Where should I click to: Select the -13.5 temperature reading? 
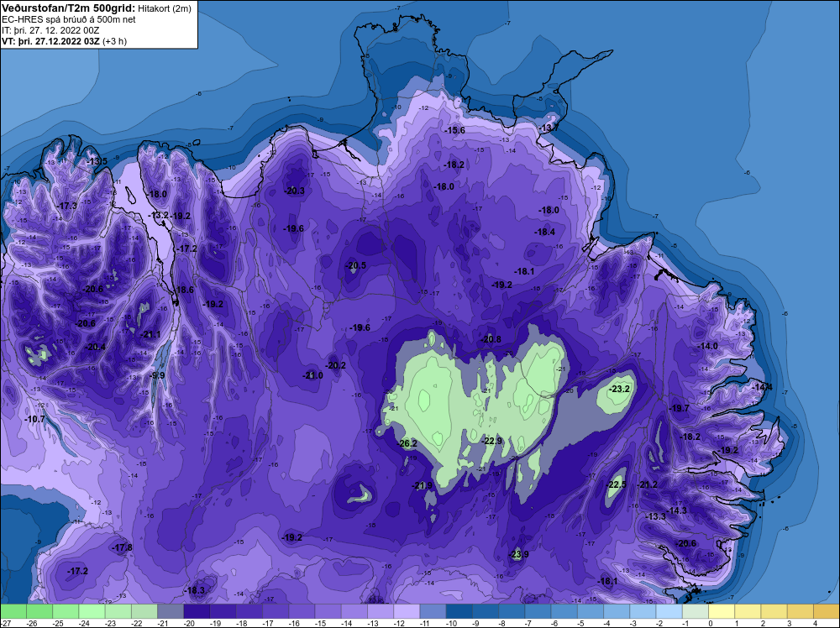click(x=98, y=161)
